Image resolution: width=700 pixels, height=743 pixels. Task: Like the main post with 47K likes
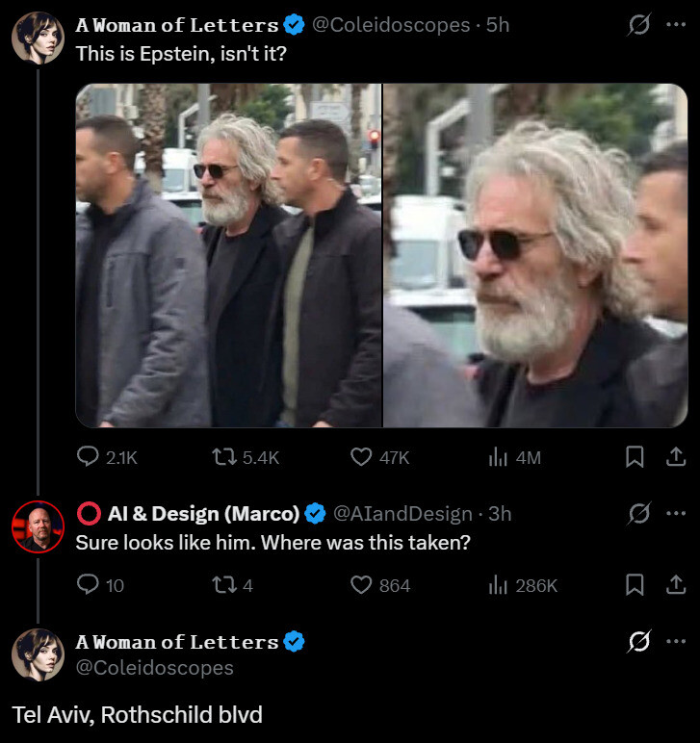[361, 457]
